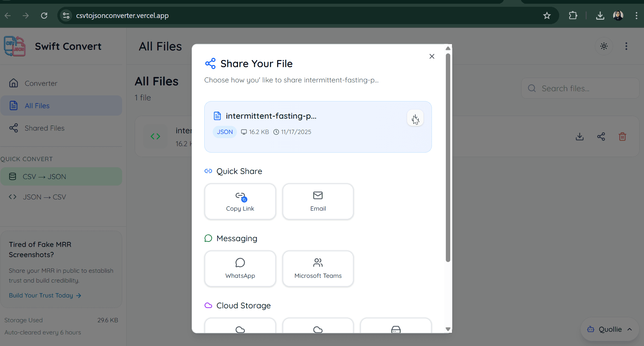644x346 pixels.
Task: Share the file through WhatsApp
Action: coord(240,268)
